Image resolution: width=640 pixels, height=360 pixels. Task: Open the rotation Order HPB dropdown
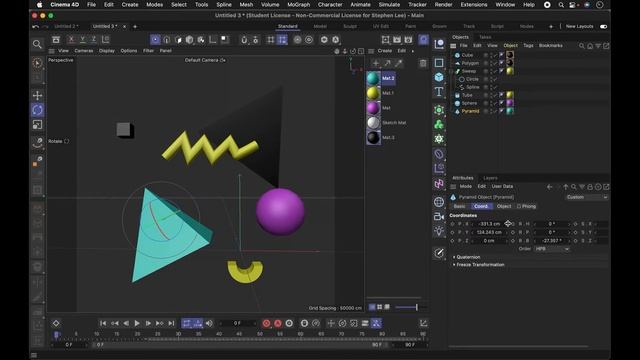(552, 249)
